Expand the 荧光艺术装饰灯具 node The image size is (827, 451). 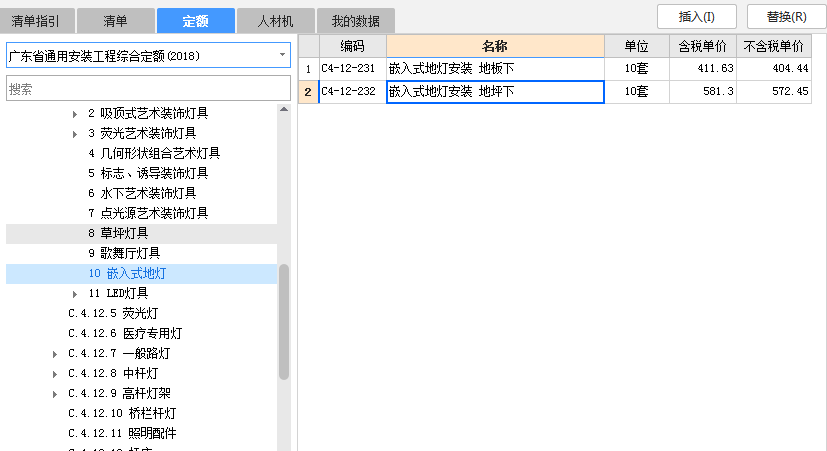point(75,134)
